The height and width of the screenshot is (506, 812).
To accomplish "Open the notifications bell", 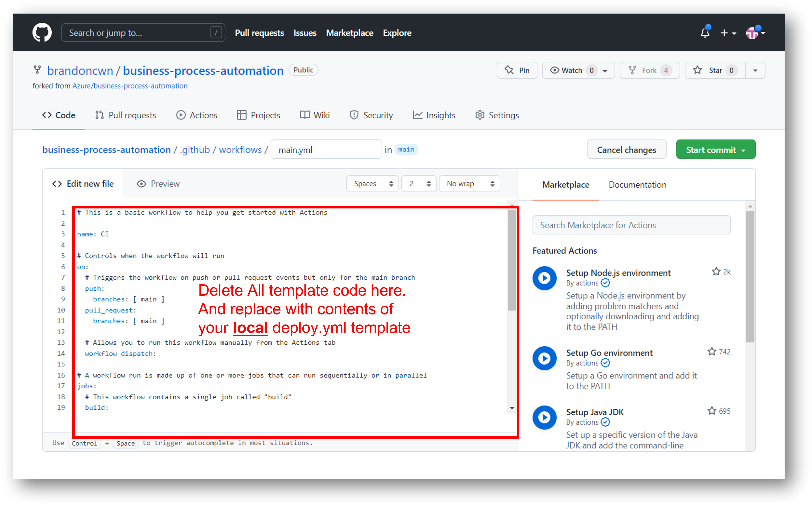I will (705, 33).
